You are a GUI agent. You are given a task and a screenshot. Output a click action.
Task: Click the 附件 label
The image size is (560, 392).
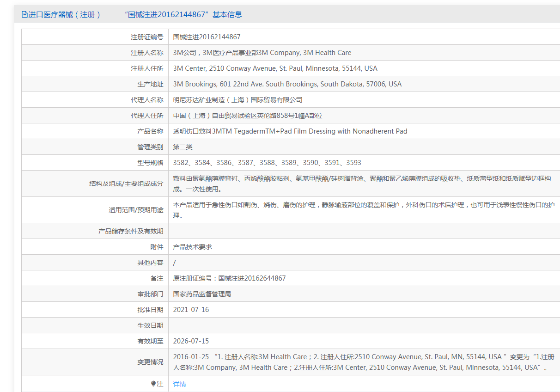[157, 247]
